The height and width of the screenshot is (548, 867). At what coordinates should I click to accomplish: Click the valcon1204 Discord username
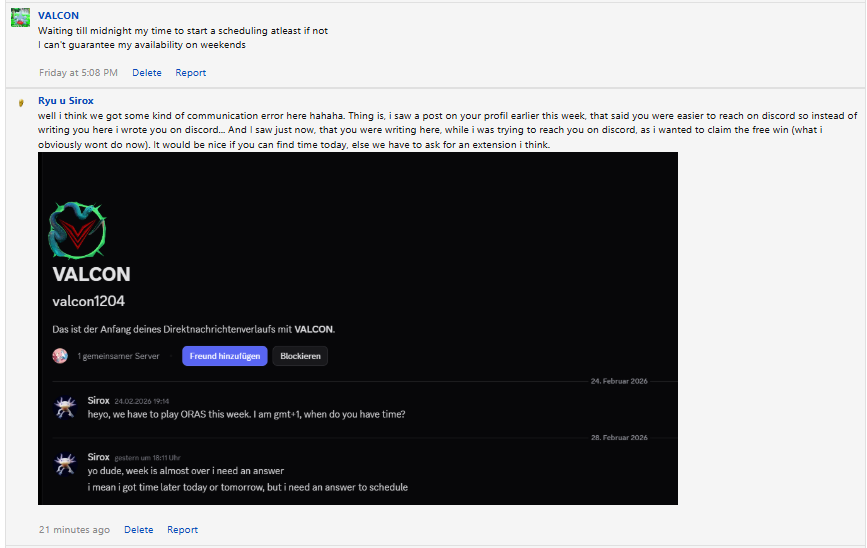click(88, 301)
